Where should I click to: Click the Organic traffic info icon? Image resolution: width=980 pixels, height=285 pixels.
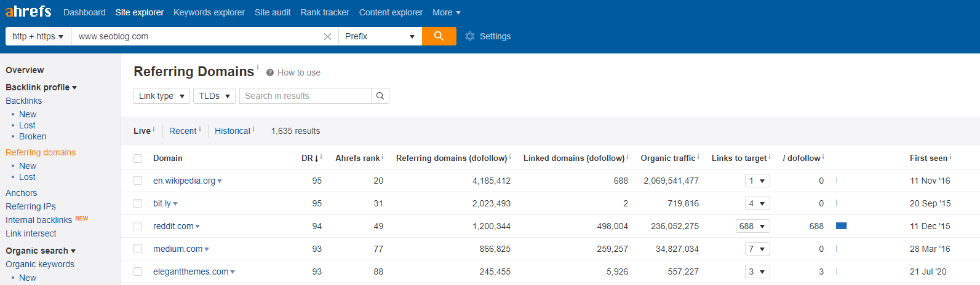tap(698, 157)
